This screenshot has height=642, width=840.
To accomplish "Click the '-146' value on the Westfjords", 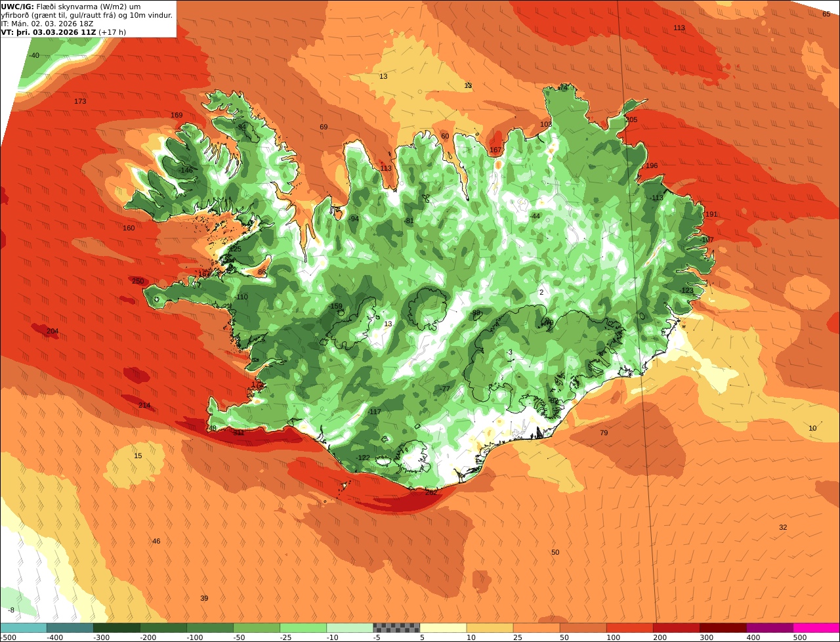I will point(186,170).
